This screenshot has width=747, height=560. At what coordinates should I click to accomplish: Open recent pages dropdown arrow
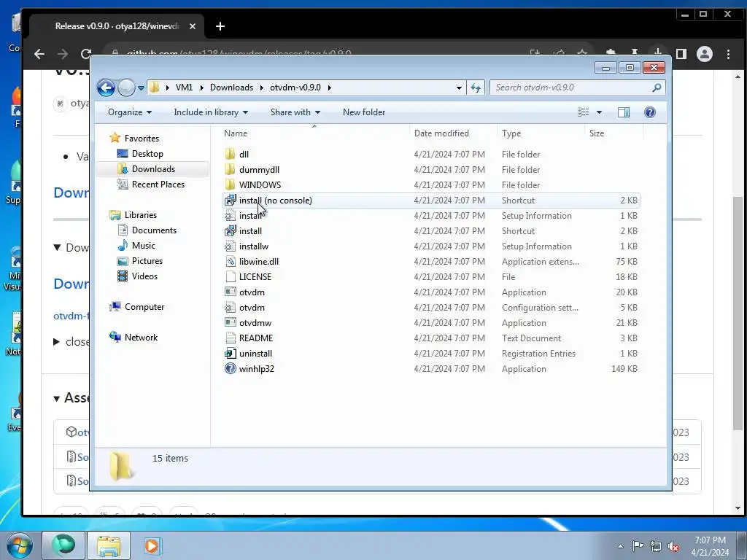141,87
